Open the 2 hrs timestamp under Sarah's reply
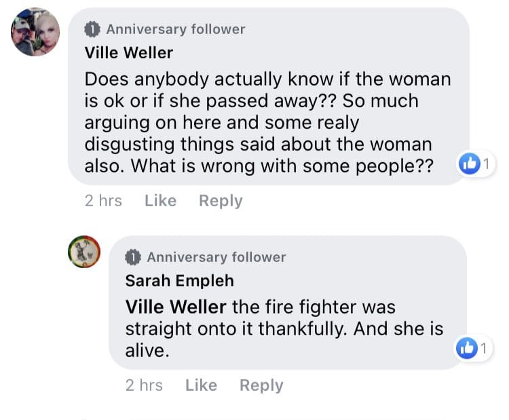This screenshot has width=509, height=420. pyautogui.click(x=144, y=385)
